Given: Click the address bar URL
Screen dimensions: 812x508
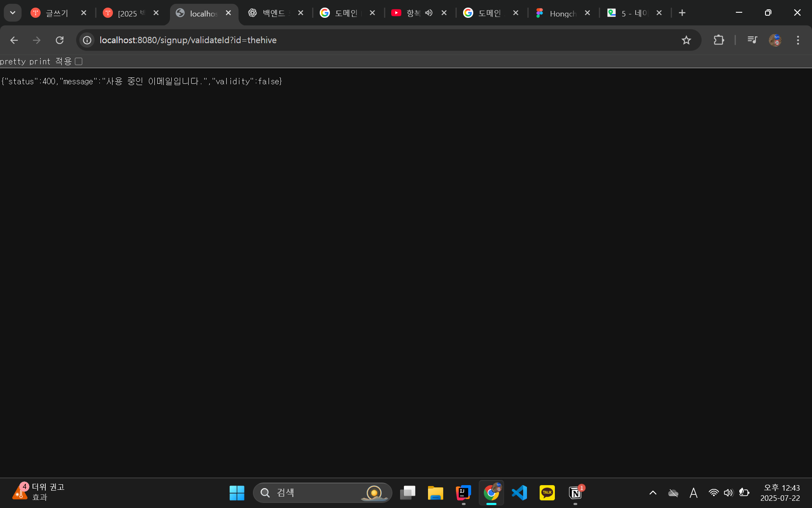Looking at the screenshot, I should click(x=188, y=40).
